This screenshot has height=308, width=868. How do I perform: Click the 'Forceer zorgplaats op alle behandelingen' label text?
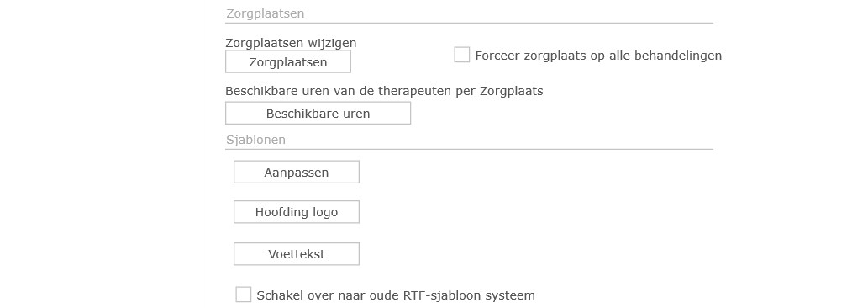tap(598, 56)
